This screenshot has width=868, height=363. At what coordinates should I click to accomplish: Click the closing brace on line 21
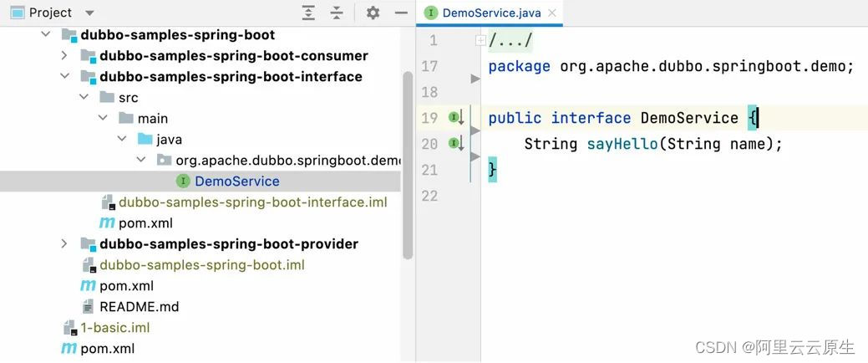point(492,170)
